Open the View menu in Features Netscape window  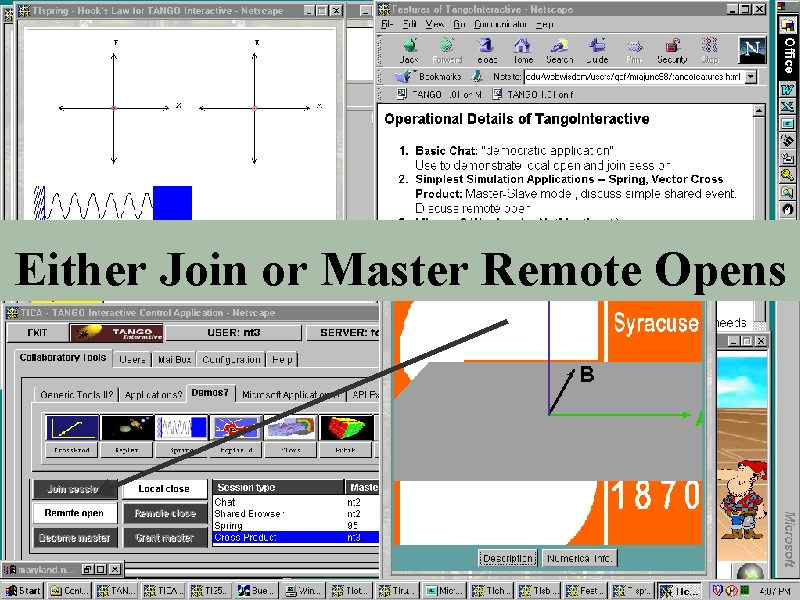click(434, 24)
